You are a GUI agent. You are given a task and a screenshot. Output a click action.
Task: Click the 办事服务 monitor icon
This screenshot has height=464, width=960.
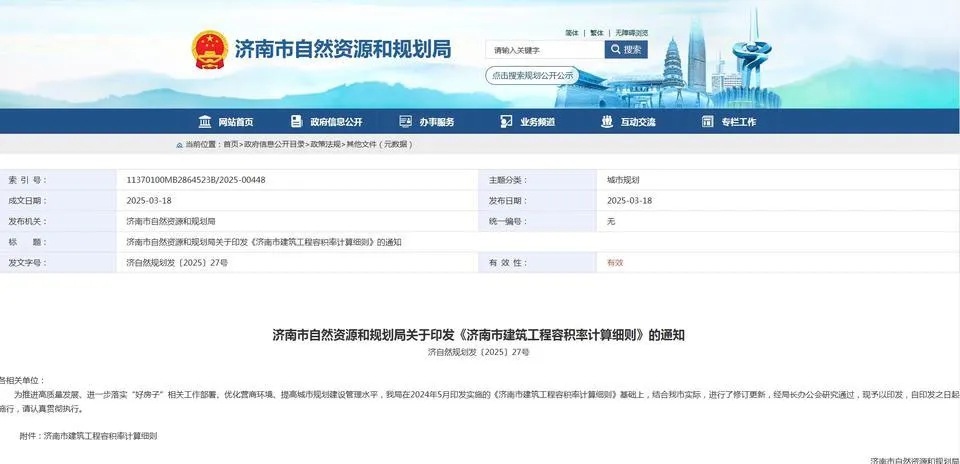[x=405, y=122]
